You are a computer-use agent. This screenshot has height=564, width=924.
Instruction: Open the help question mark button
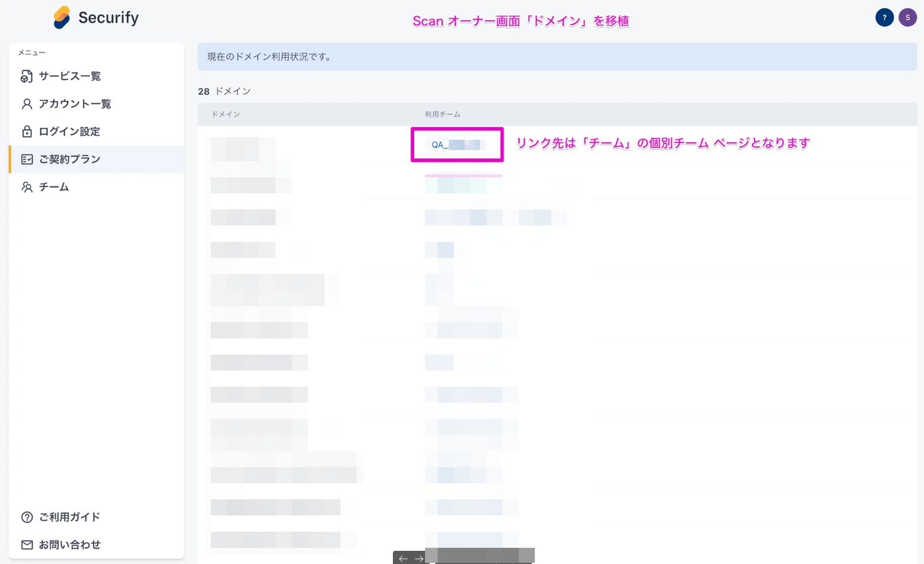884,17
